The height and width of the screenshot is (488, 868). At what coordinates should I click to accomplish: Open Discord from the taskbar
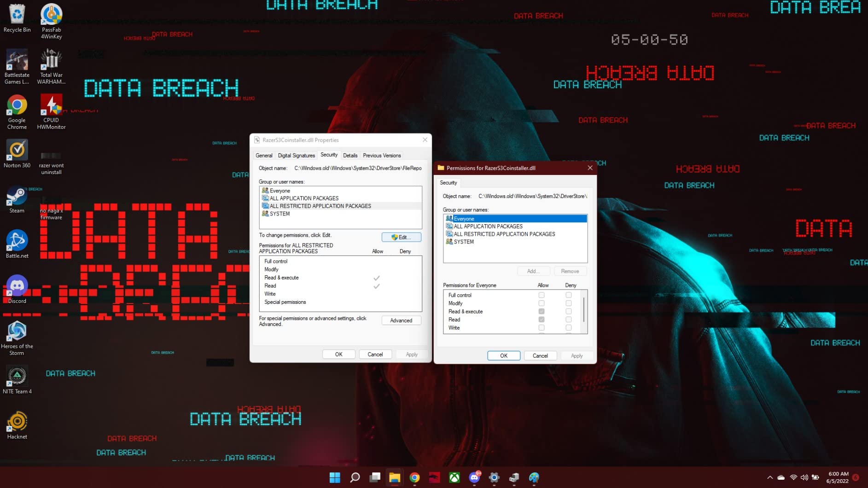(474, 477)
